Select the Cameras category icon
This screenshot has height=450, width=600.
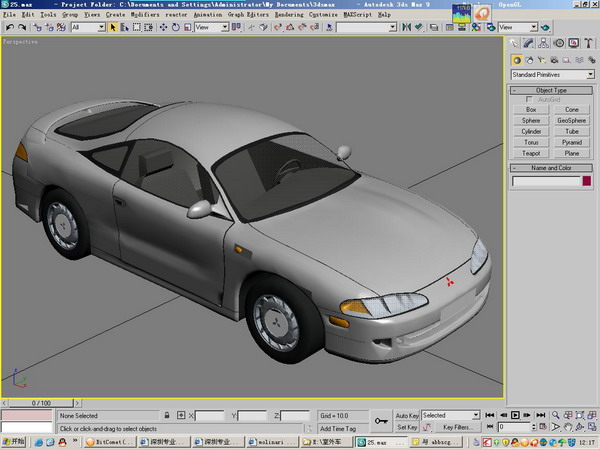(x=555, y=60)
